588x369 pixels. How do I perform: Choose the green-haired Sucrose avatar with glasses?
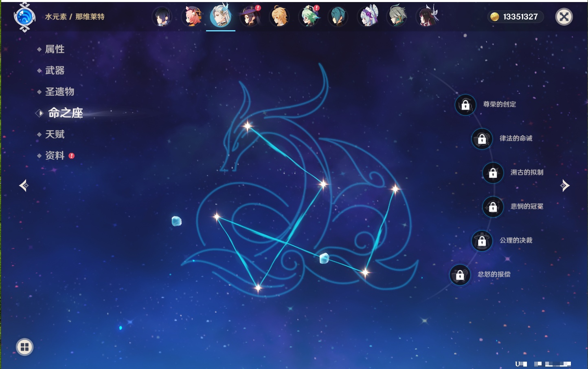(309, 17)
